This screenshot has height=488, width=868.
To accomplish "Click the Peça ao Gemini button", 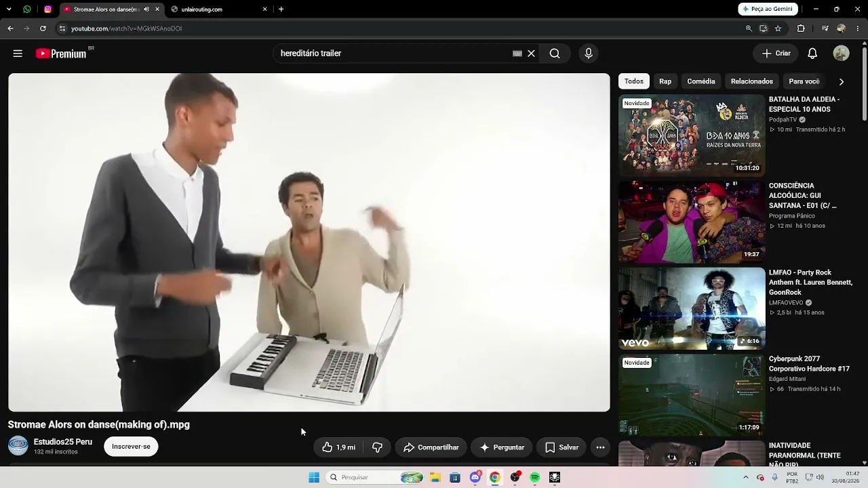I will click(x=768, y=9).
